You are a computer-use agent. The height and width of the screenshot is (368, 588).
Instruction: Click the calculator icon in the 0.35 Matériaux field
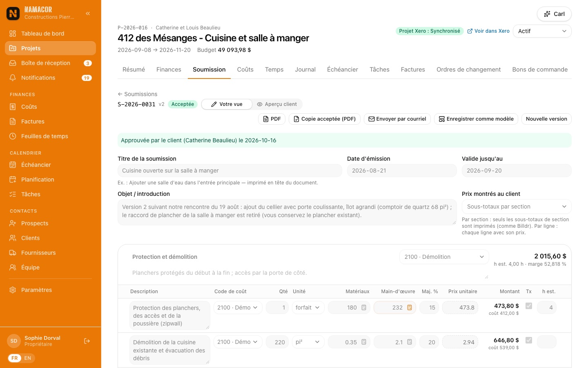coord(364,342)
